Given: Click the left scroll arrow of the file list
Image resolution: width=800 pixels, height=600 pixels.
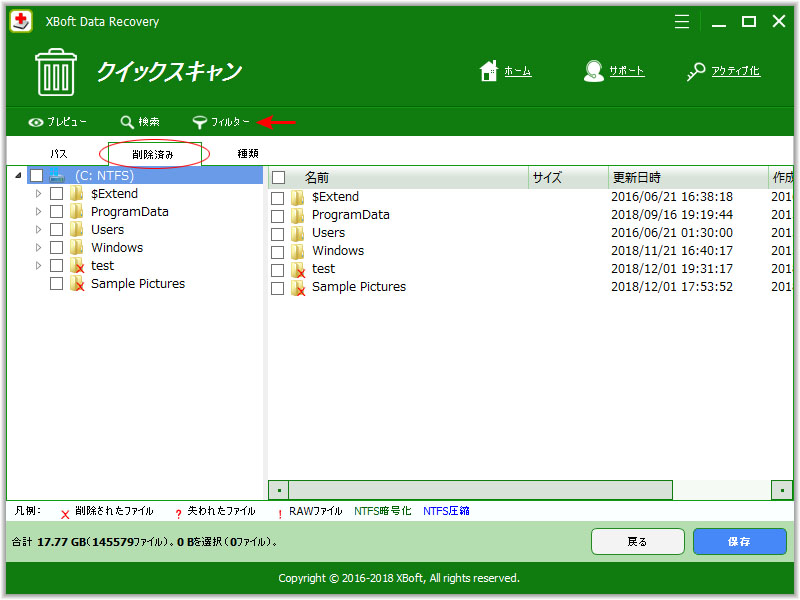Looking at the screenshot, I should tap(279, 490).
